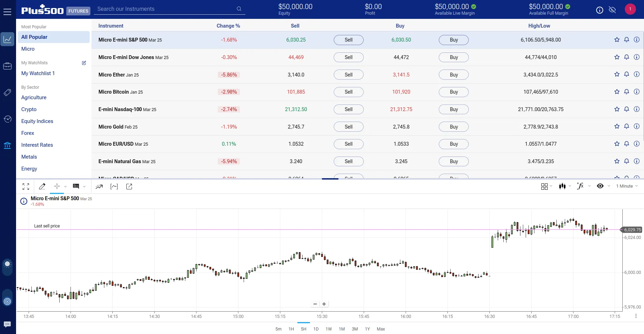
Task: Open chart layout grid dropdown
Action: coord(547,187)
